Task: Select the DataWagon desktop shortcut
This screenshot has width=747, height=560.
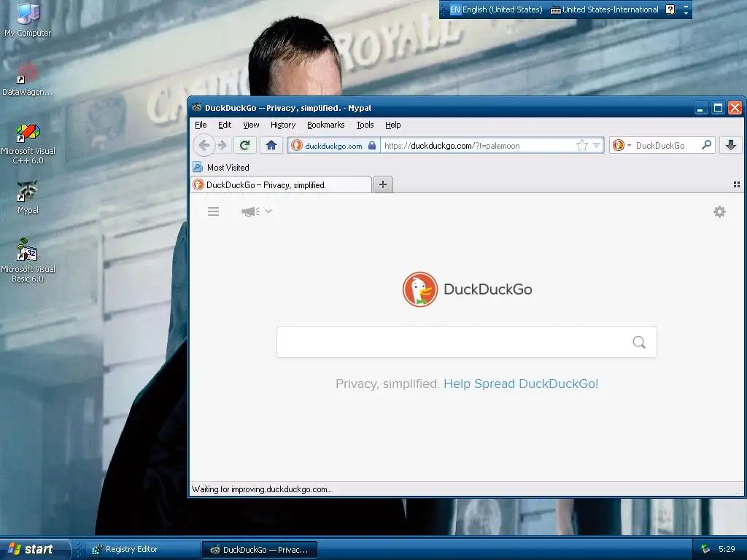Action: tap(27, 79)
